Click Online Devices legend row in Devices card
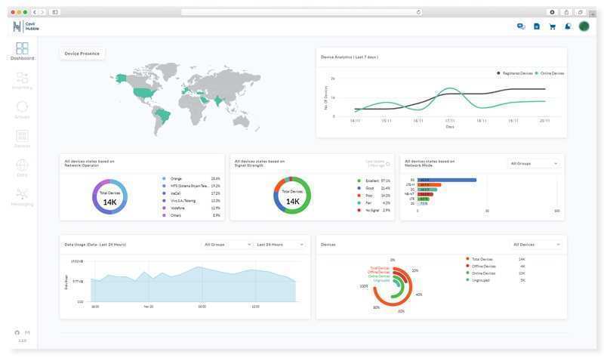Viewport: 604px width, 364px height. (x=495, y=273)
